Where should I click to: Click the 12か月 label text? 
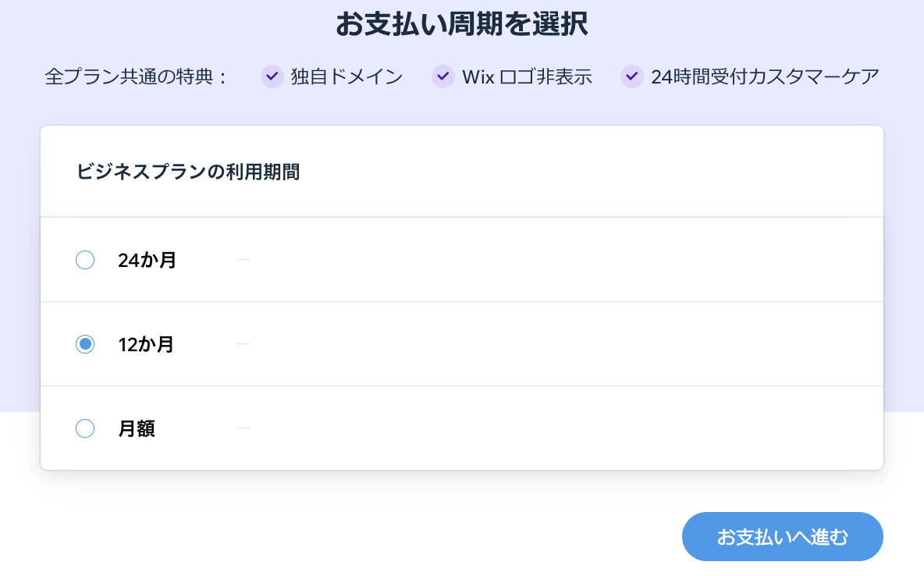coord(146,344)
